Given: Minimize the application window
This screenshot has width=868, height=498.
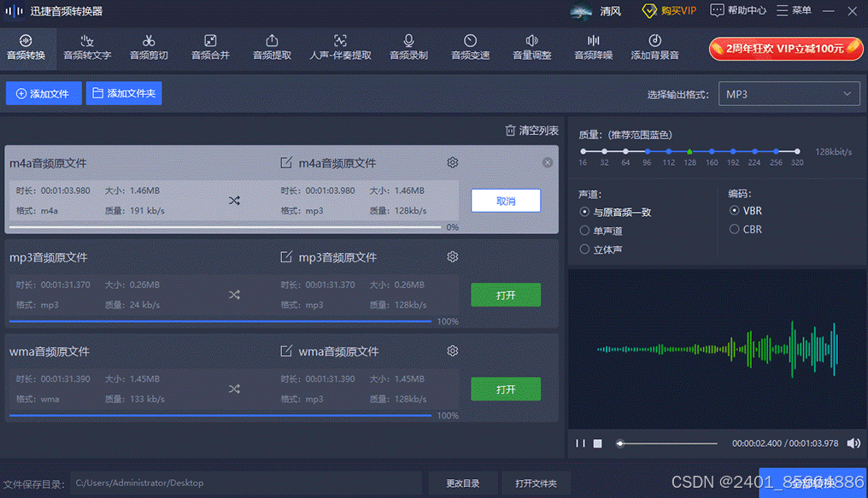Looking at the screenshot, I should tap(828, 11).
